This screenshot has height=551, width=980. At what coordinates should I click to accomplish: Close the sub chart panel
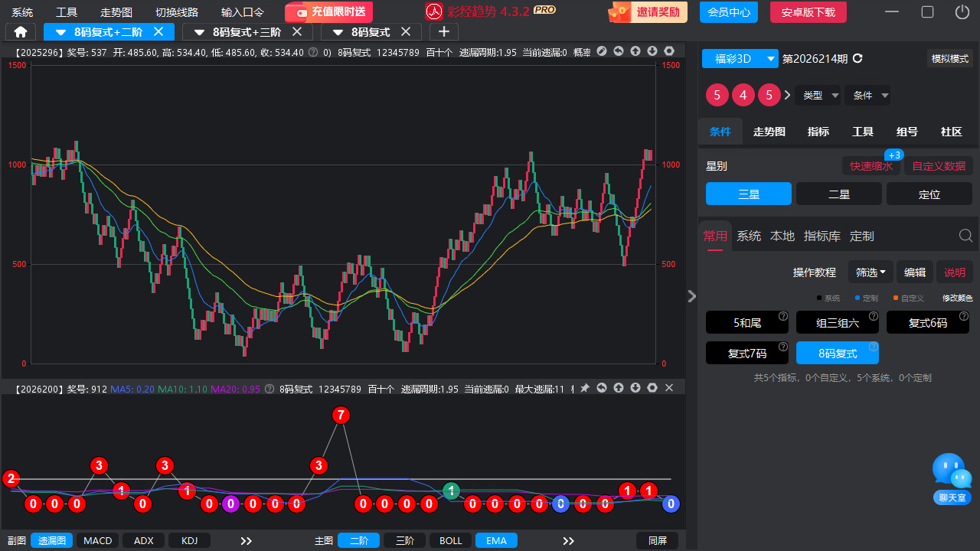coord(669,388)
